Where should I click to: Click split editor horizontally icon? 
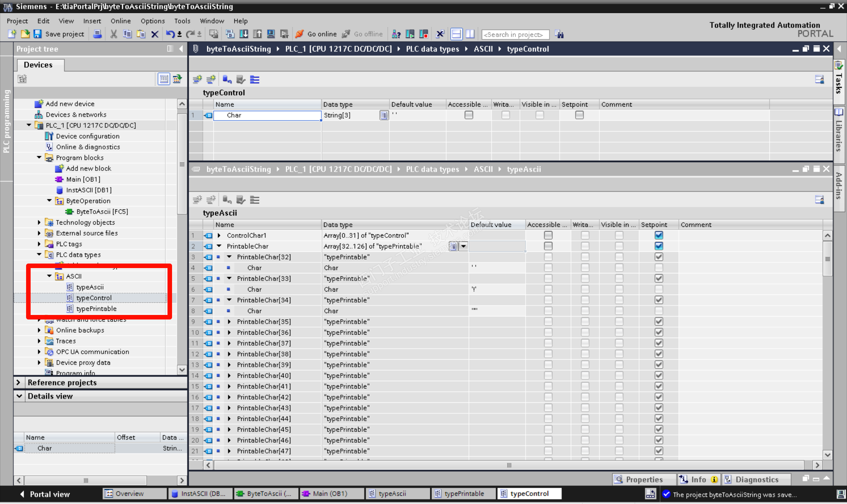[456, 34]
